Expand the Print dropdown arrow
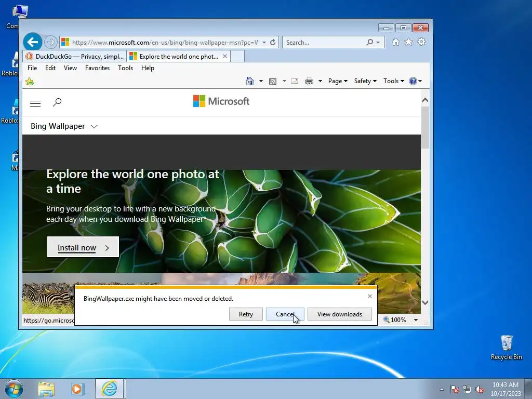 320,81
